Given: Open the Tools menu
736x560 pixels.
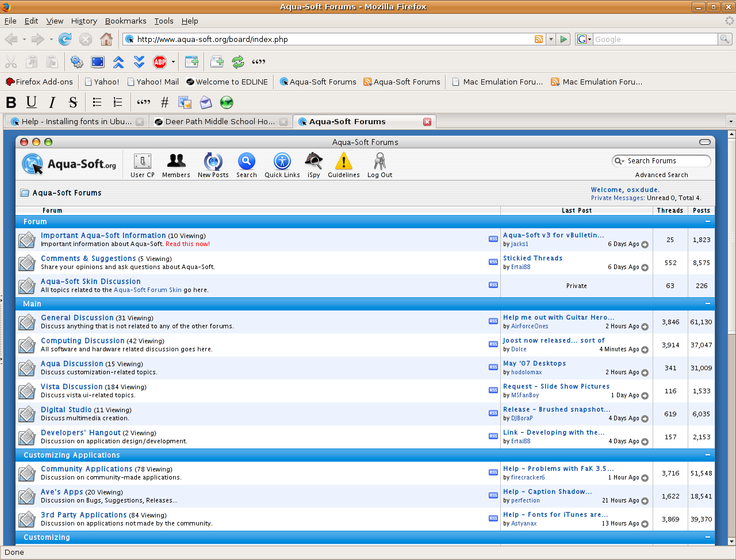Looking at the screenshot, I should click(x=163, y=21).
